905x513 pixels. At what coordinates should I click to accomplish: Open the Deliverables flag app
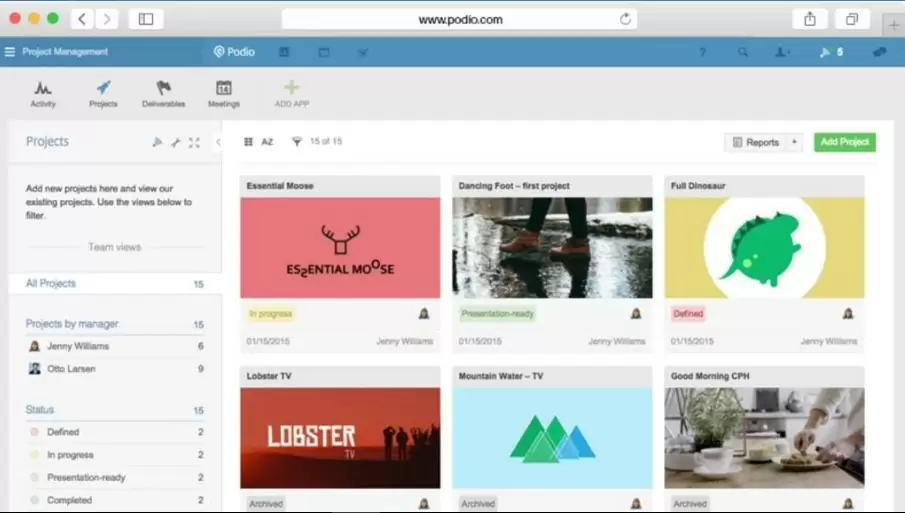click(163, 94)
